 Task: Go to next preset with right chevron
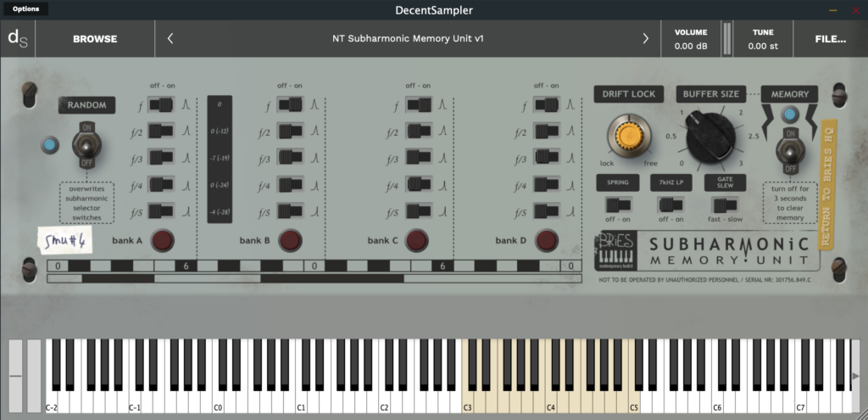pos(645,38)
